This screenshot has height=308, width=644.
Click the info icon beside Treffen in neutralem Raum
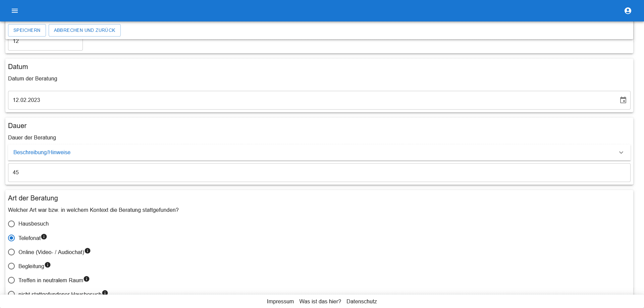87,278
